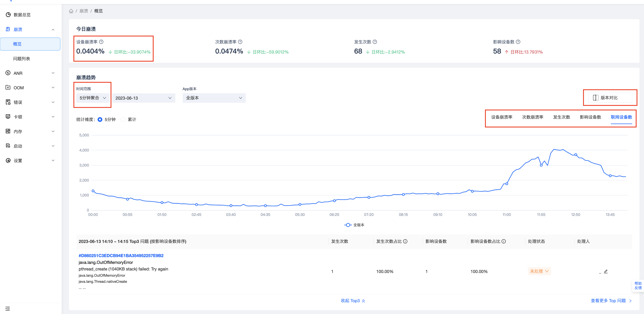Click info icon beside 影响设备数占比
This screenshot has width=644, height=314.
pos(504,241)
